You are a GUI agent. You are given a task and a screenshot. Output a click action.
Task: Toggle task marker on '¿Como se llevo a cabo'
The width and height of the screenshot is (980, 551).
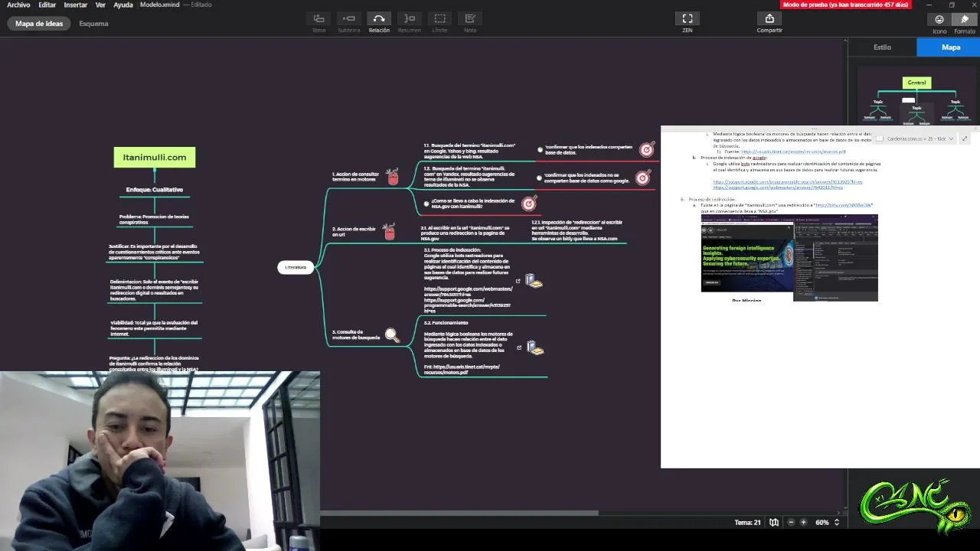point(426,204)
